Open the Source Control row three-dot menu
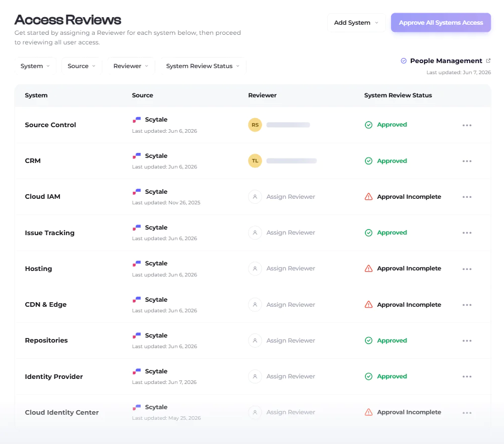504x444 pixels. 467,125
